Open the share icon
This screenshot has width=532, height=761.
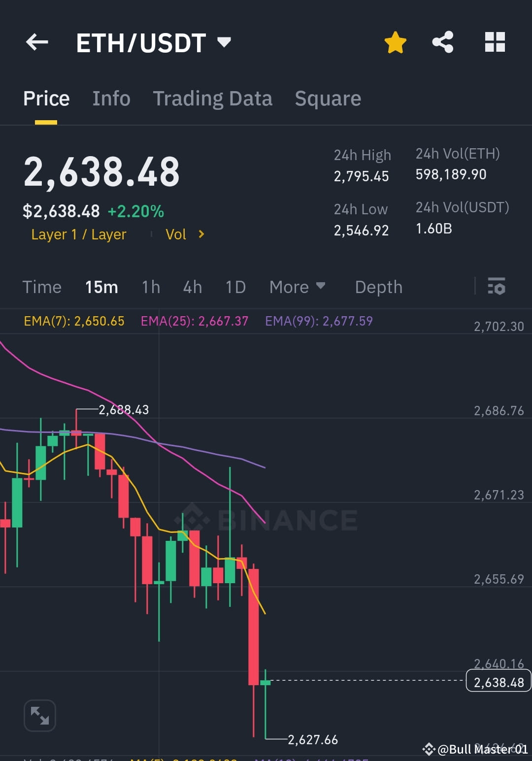(x=443, y=42)
